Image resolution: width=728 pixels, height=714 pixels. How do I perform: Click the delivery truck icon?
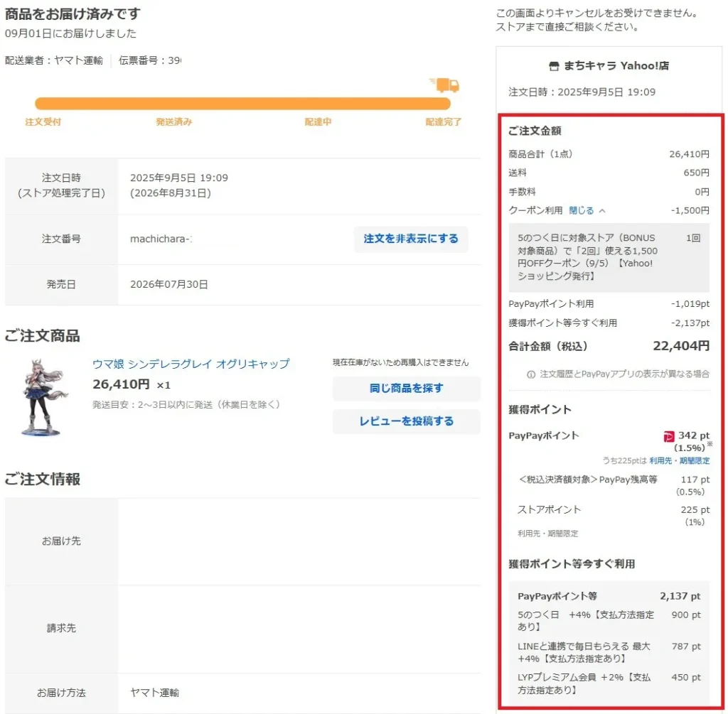click(x=445, y=85)
